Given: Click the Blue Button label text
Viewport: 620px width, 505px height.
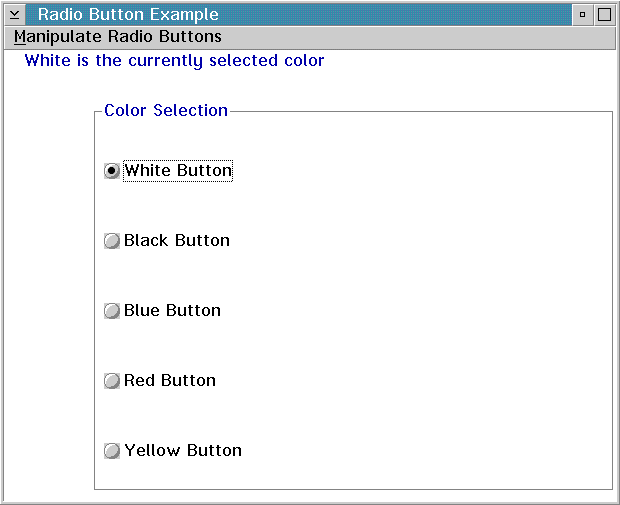Looking at the screenshot, I should click(x=172, y=310).
